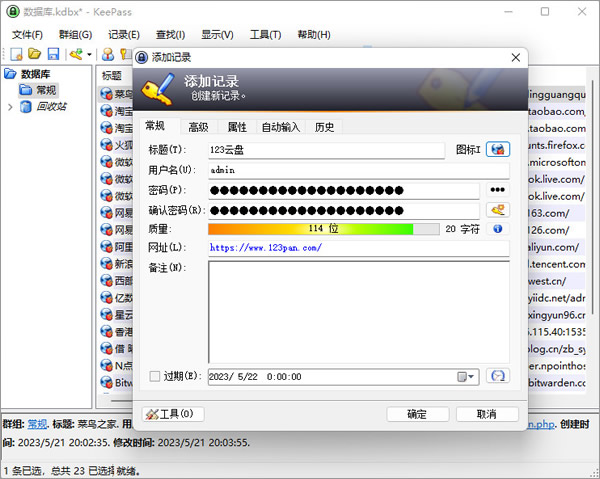Click the Save database floppy icon
Viewport: 600px width, 479px height.
pyautogui.click(x=53, y=54)
